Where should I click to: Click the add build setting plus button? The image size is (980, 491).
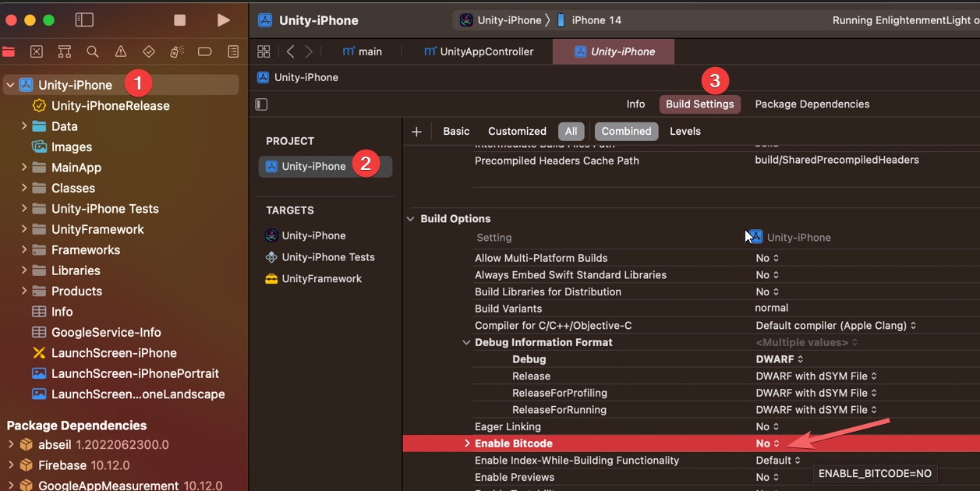(416, 132)
